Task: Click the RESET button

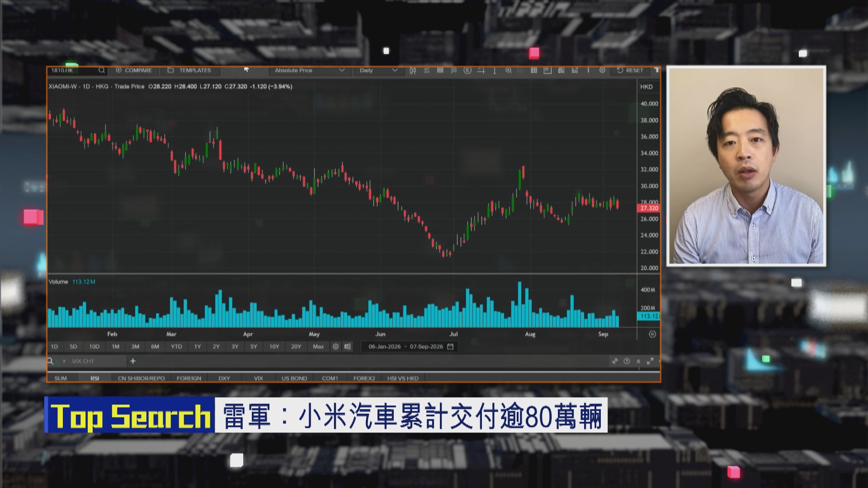Action: (630, 70)
